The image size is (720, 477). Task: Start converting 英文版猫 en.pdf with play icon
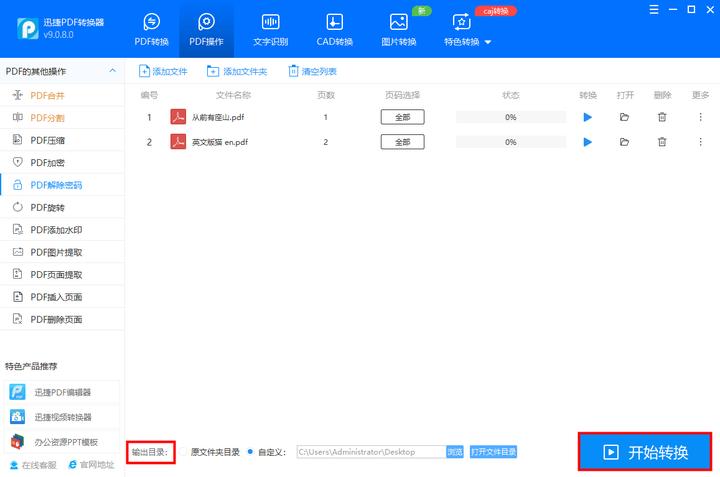[587, 142]
